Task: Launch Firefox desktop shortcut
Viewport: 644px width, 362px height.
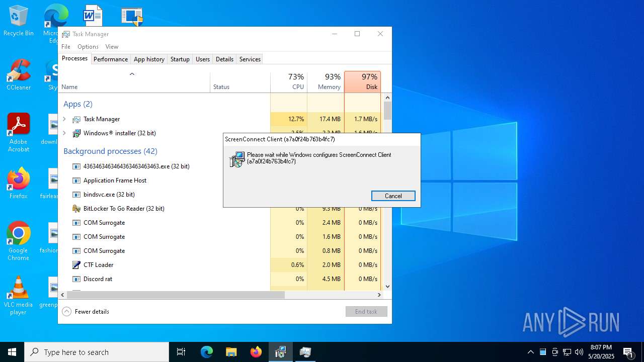Action: point(19,184)
